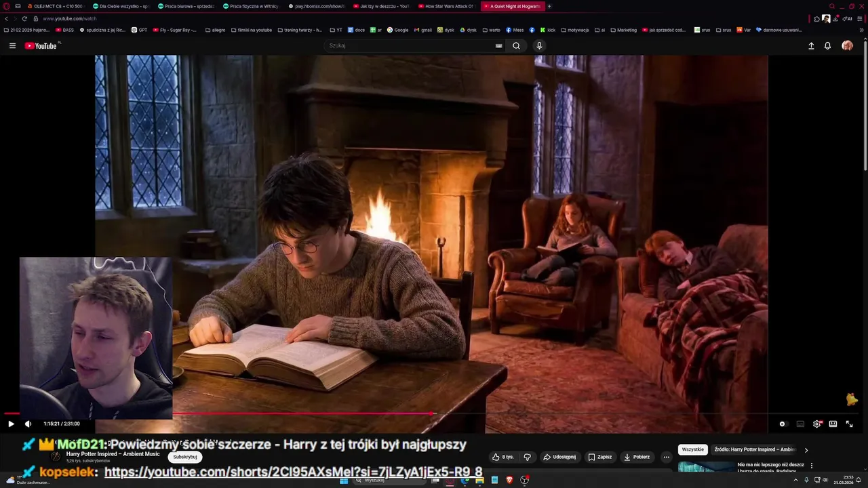
Task: Open the weather widget on the taskbar
Action: pyautogui.click(x=27, y=480)
